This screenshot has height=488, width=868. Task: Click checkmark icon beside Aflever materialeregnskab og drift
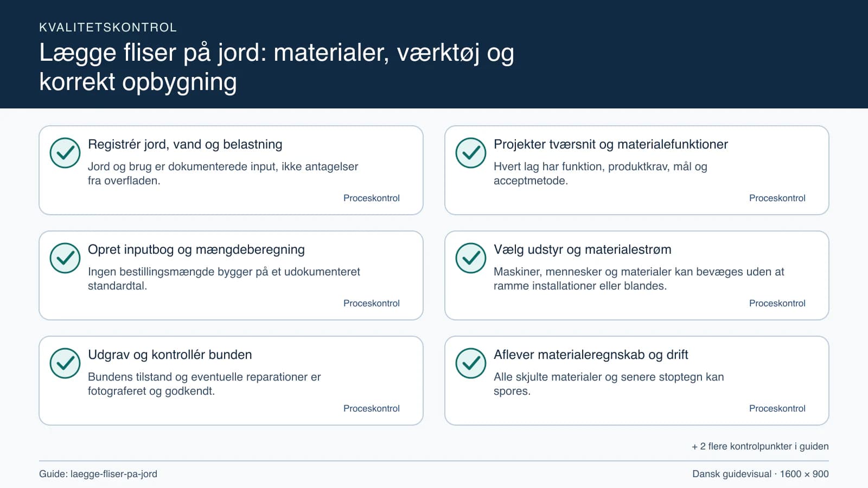(x=471, y=363)
